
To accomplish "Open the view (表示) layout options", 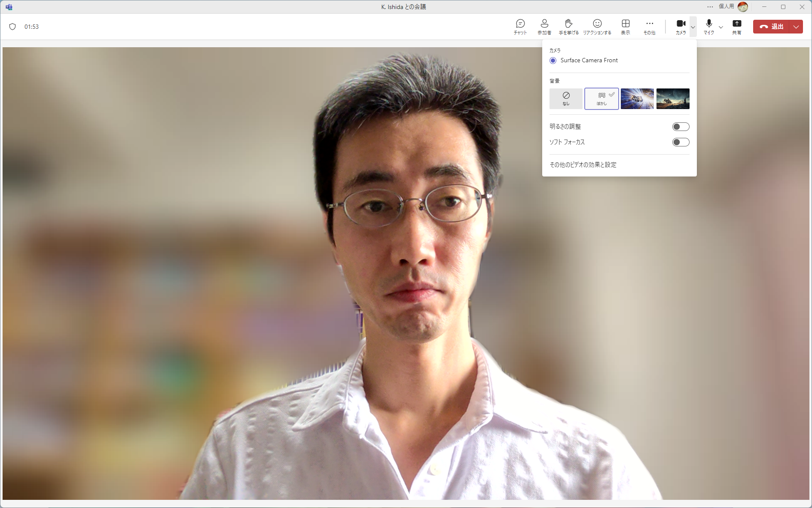I will (626, 27).
